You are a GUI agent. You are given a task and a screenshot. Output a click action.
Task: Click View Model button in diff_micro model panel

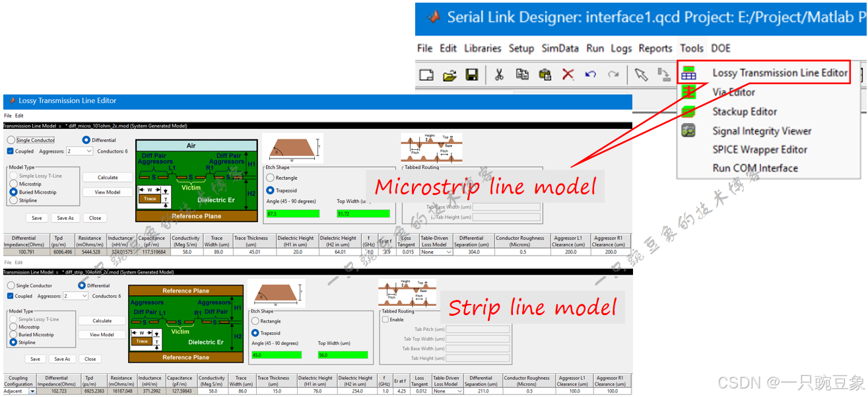tap(108, 192)
